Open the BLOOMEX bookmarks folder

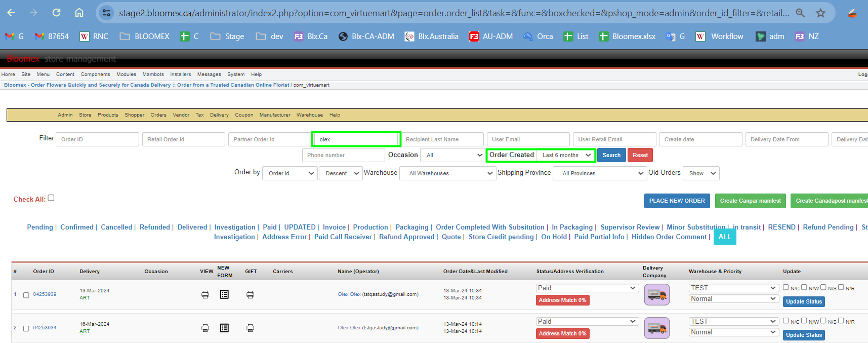click(x=145, y=36)
